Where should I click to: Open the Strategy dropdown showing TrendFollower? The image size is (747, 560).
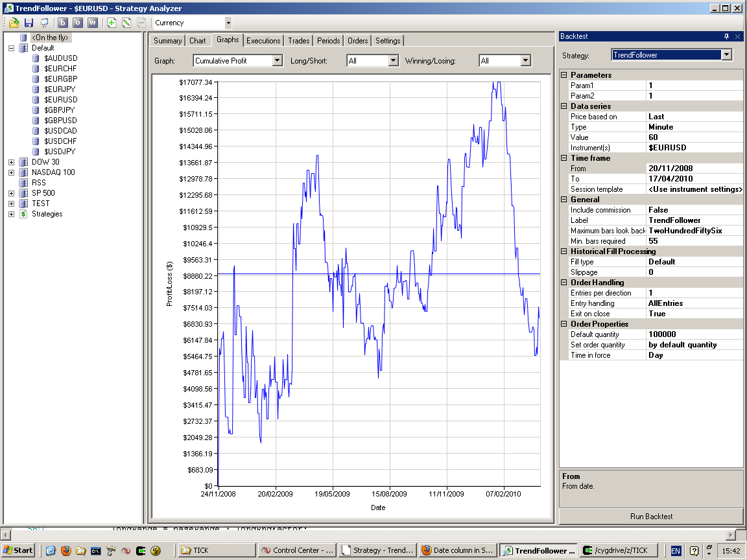(726, 55)
